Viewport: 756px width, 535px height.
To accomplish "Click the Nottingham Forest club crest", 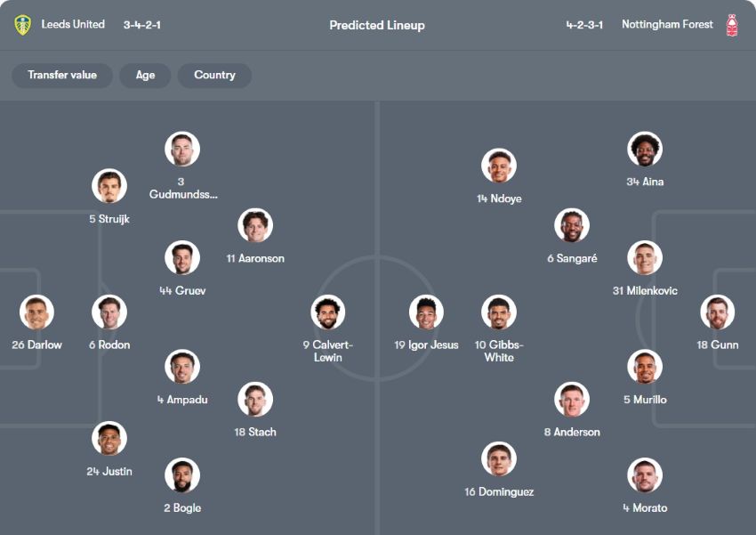I will (732, 25).
